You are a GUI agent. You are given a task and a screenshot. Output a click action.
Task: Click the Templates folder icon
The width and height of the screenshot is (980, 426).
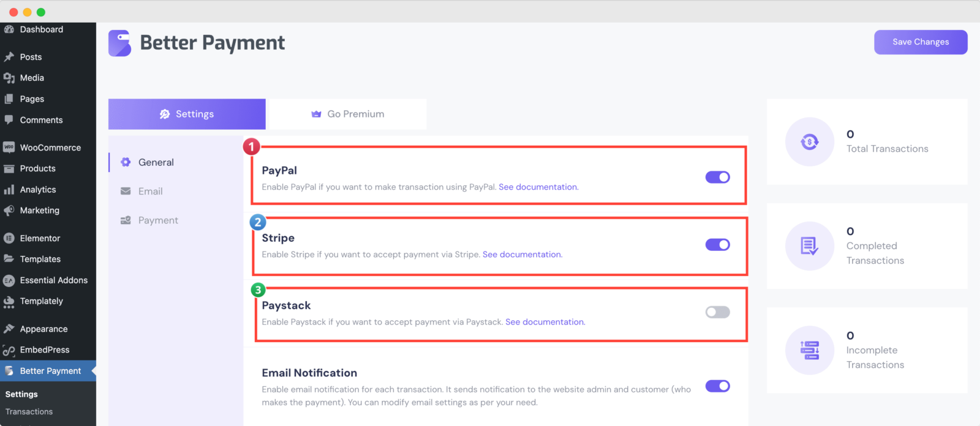9,259
